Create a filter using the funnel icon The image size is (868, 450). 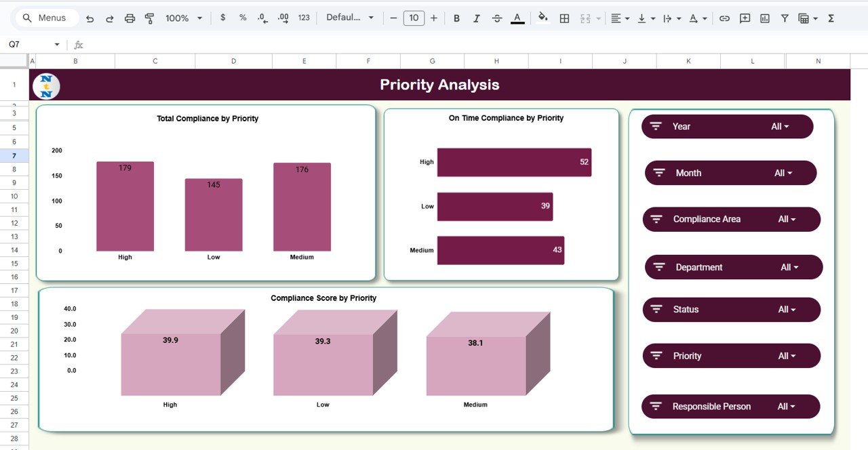click(x=784, y=18)
